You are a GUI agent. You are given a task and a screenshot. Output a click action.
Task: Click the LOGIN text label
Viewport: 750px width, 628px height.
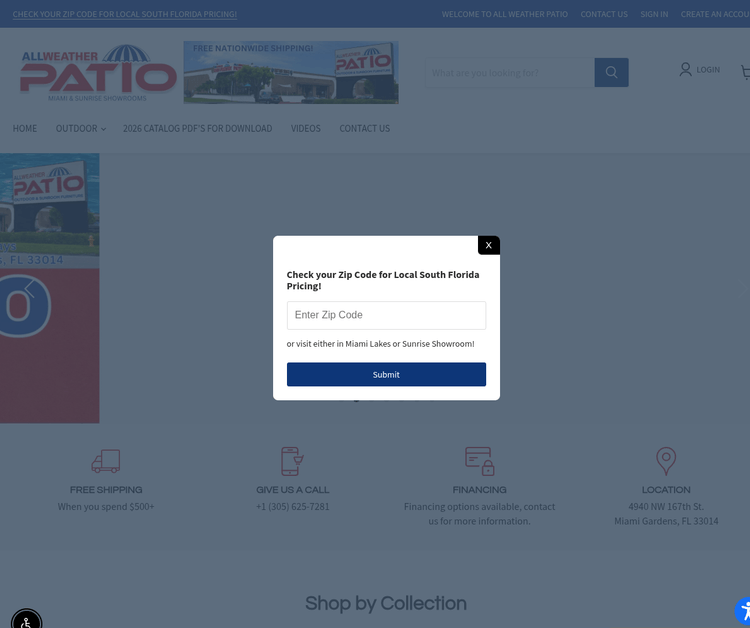click(708, 70)
